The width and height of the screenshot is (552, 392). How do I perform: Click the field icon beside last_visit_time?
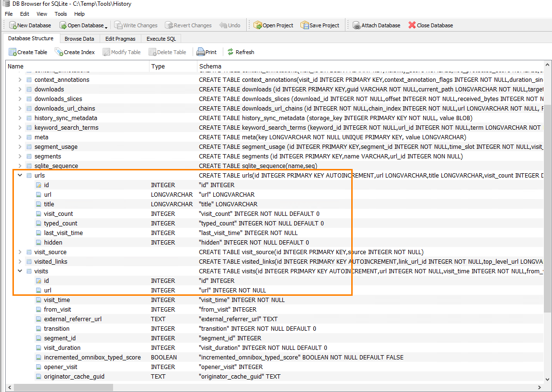pyautogui.click(x=39, y=233)
